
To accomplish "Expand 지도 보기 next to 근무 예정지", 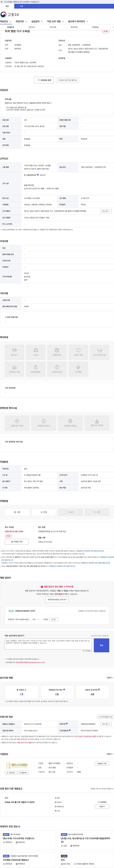I will 106,211.
